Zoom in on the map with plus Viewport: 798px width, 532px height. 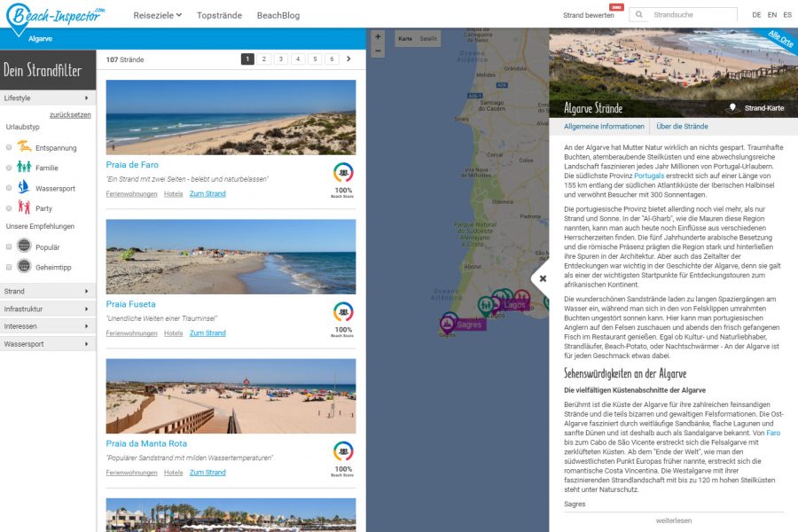378,36
